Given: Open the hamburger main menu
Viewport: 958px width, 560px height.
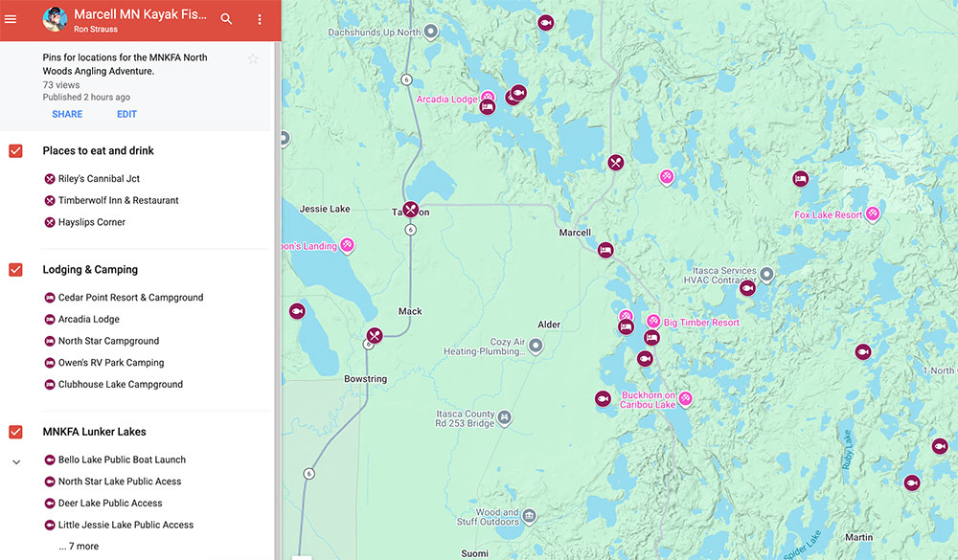Looking at the screenshot, I should (11, 19).
